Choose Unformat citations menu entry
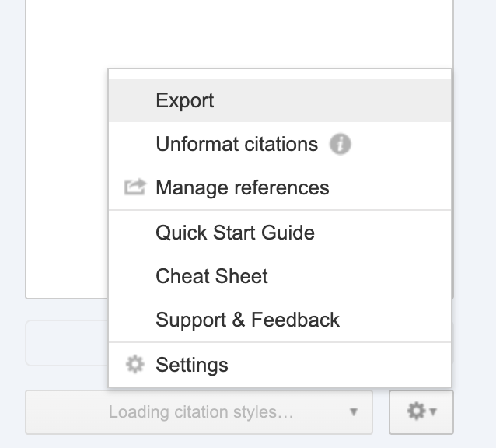The image size is (496, 448). click(x=236, y=145)
